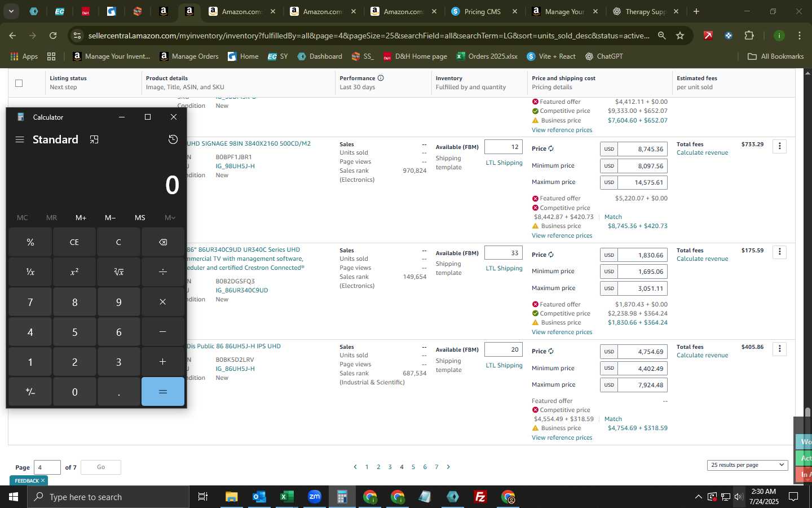This screenshot has height=508, width=812.
Task: Reload the browser page
Action: tap(53, 36)
